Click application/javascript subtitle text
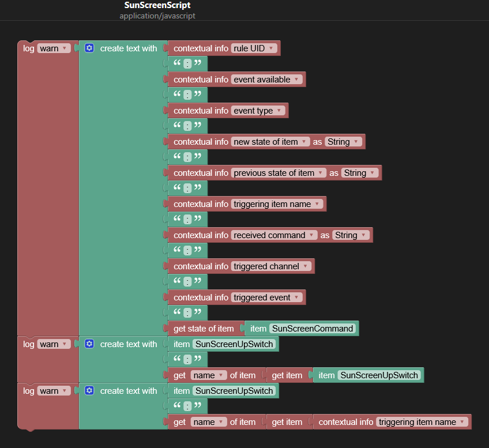 157,16
